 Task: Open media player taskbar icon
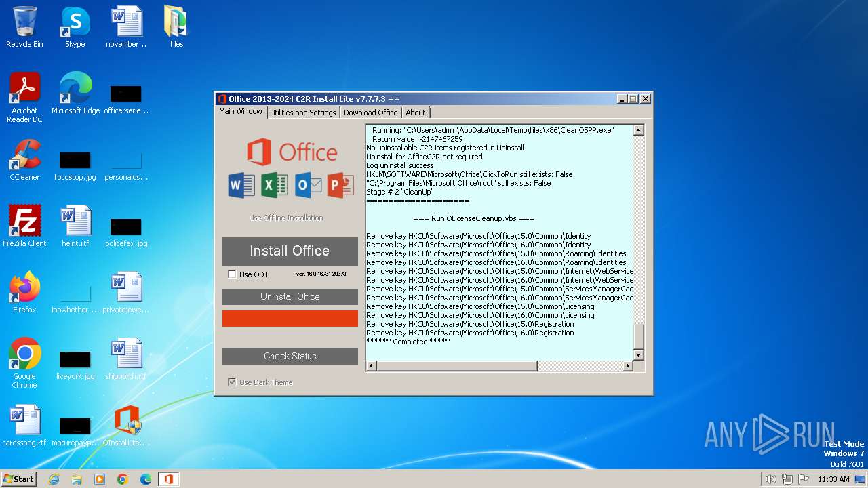point(100,479)
